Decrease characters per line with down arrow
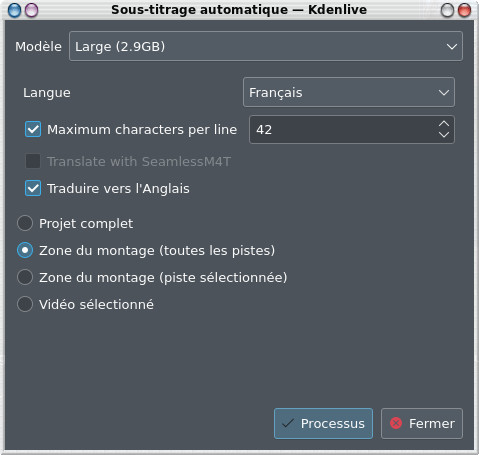The height and width of the screenshot is (455, 479). click(444, 135)
